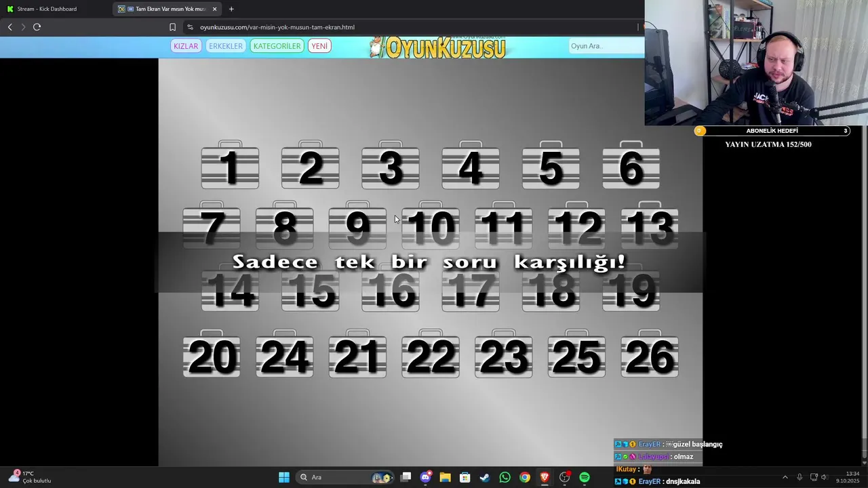Open Discord from the taskbar
868x488 pixels.
(425, 477)
